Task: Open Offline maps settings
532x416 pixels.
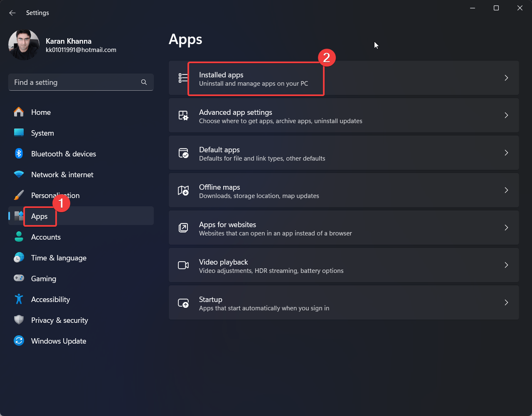Action: pos(344,190)
